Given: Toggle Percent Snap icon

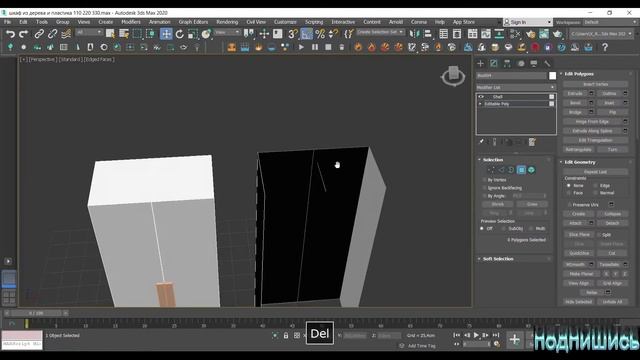Looking at the screenshot, I should pos(320,34).
